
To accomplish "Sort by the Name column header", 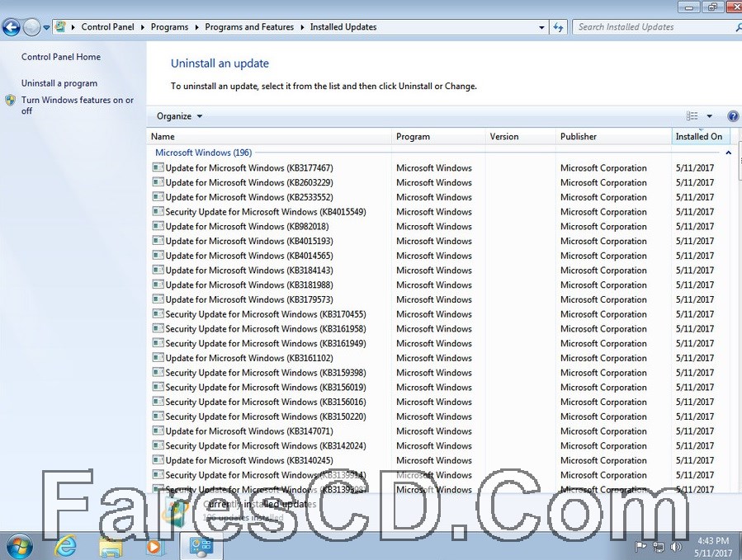I will point(269,137).
